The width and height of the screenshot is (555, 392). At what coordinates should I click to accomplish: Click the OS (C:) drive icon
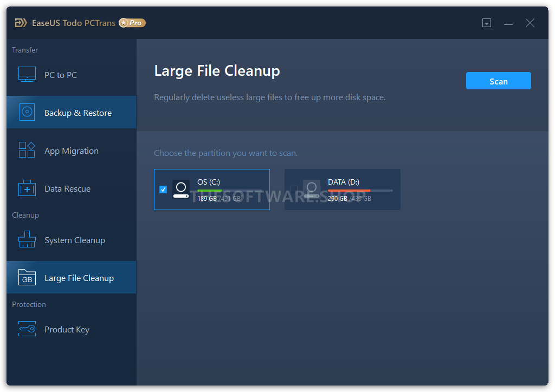coord(181,190)
